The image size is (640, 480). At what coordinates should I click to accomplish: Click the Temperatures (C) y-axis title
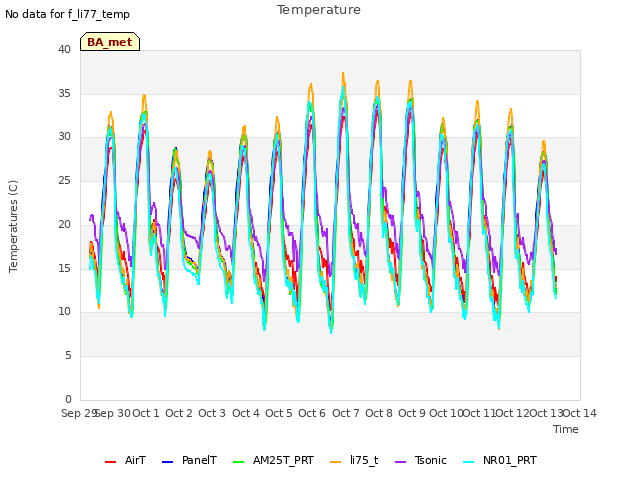coord(13,226)
